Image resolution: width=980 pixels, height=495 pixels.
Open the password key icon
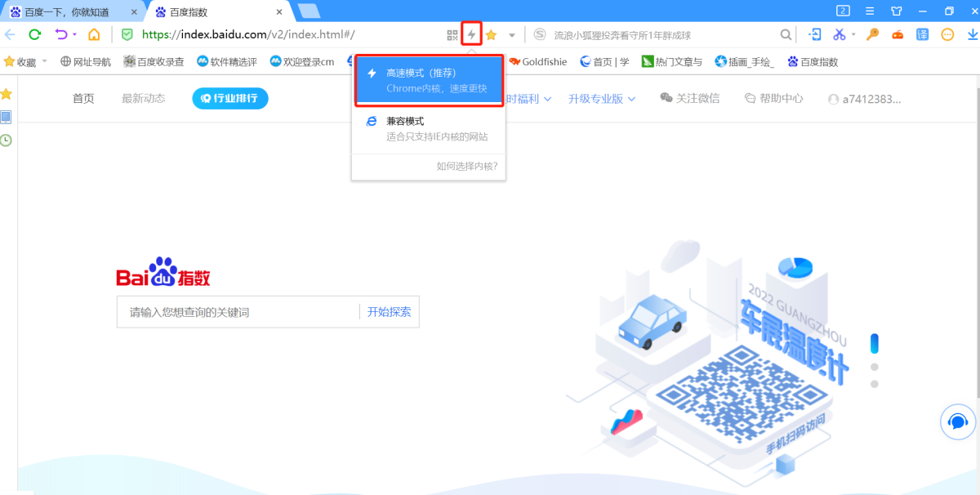coord(873,34)
